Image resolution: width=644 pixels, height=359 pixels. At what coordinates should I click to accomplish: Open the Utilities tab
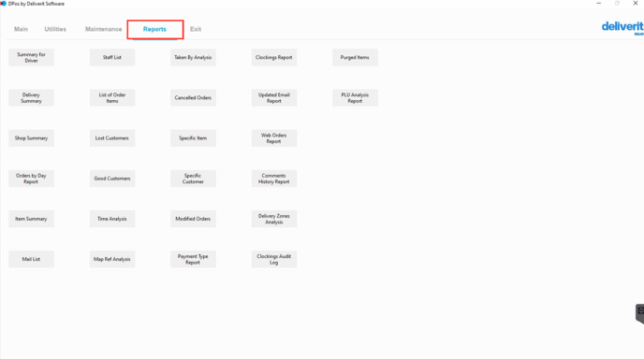55,29
